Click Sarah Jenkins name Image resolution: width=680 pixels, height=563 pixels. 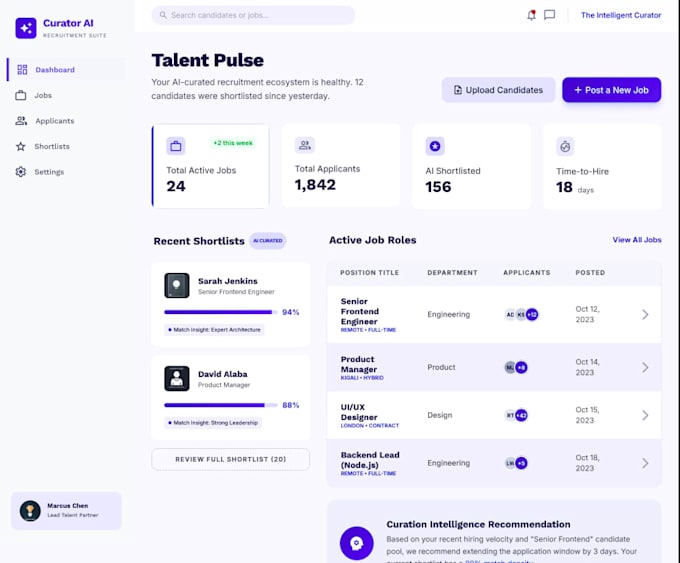coord(228,281)
